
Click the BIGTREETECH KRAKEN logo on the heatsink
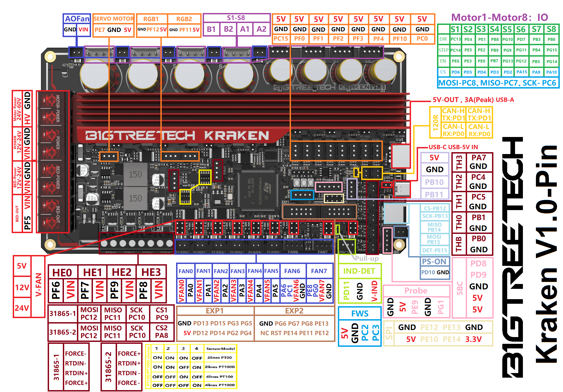pyautogui.click(x=177, y=135)
